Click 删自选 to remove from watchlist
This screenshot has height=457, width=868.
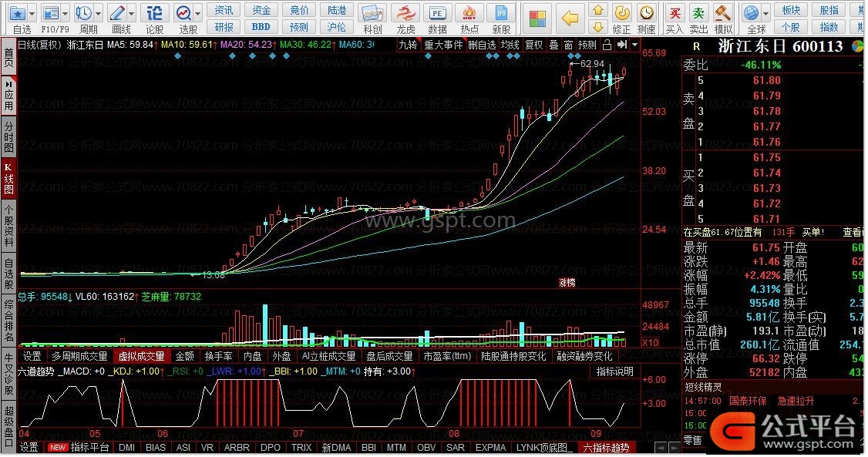coord(482,45)
